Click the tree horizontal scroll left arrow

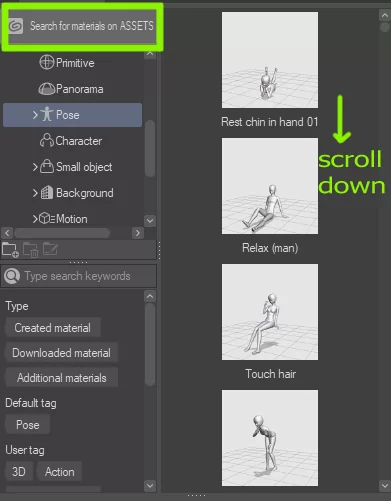[8, 233]
